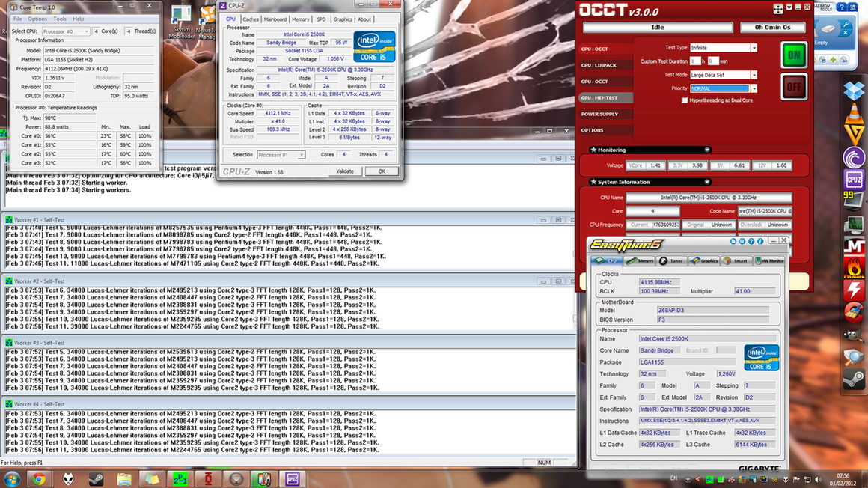Launch Steam from the side dock
Screen dimensions: 868x488
click(854, 381)
